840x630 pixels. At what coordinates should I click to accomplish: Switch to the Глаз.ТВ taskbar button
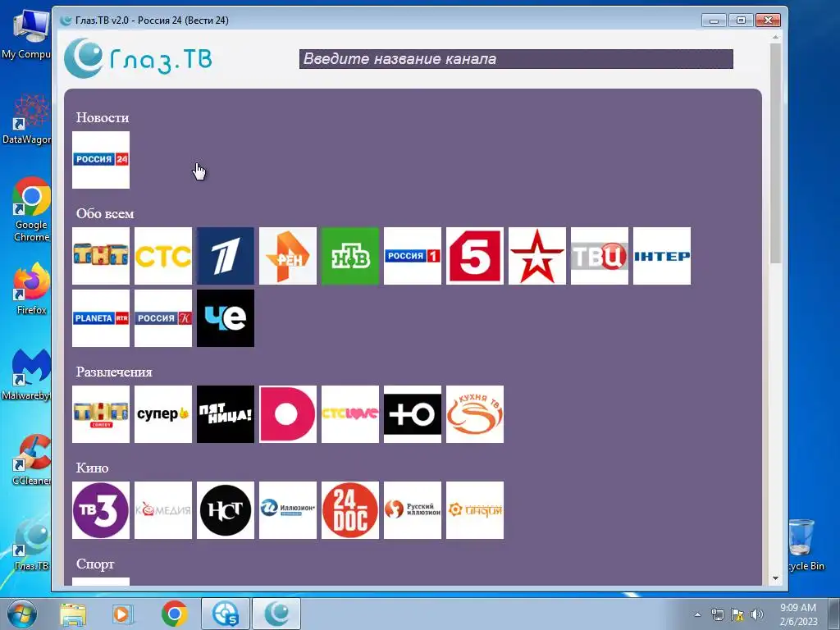coord(276,614)
